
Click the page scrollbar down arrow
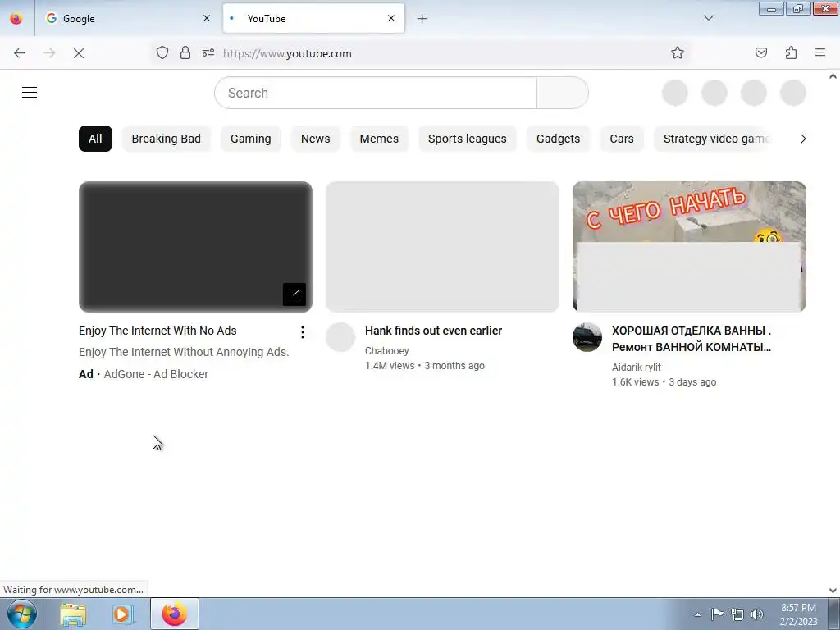click(833, 591)
